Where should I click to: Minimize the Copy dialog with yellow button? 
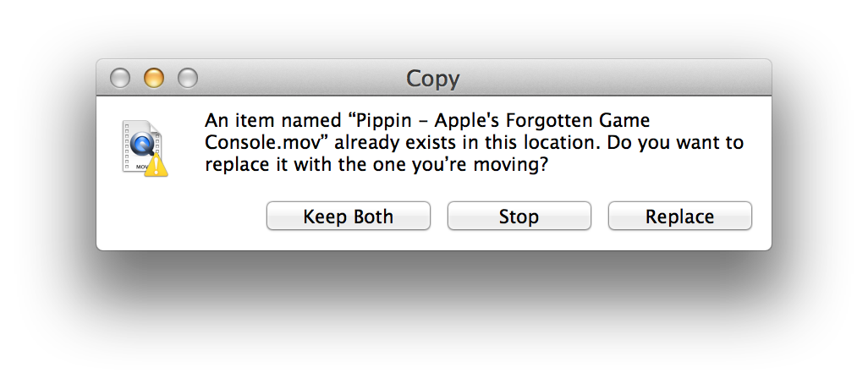153,79
